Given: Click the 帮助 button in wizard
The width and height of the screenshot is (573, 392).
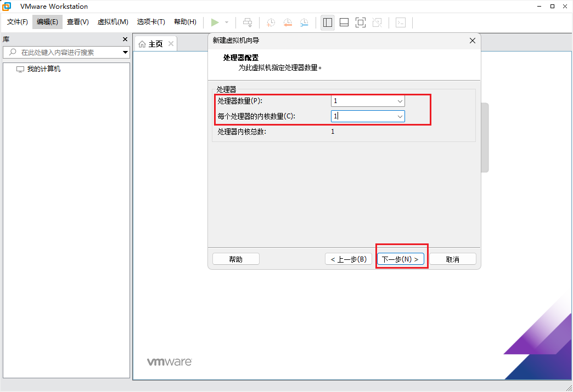Looking at the screenshot, I should [235, 259].
